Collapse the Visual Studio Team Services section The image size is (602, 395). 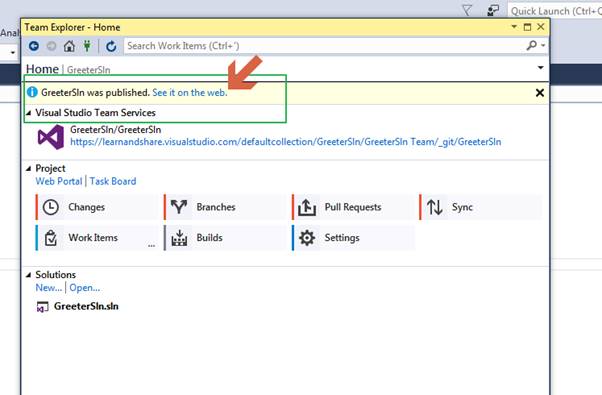coord(28,113)
